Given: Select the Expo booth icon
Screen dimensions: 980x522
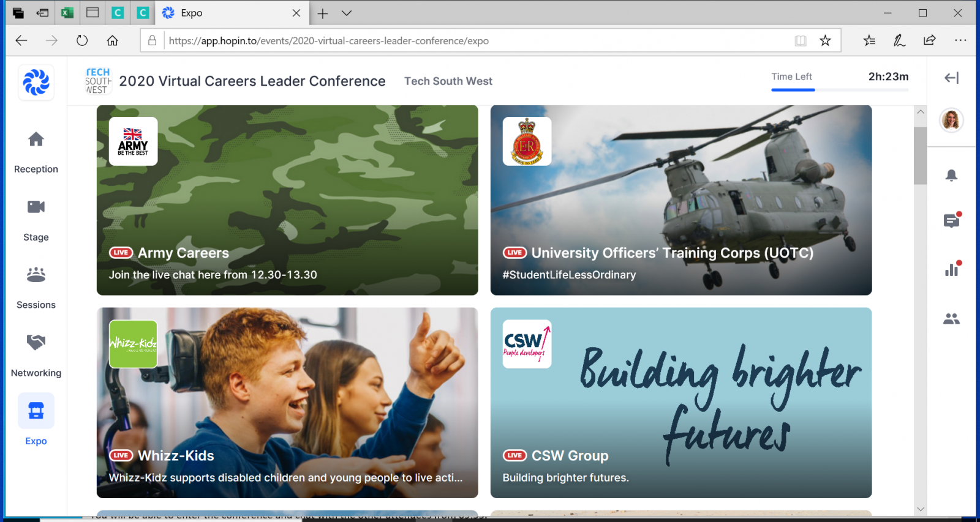Looking at the screenshot, I should (x=36, y=411).
